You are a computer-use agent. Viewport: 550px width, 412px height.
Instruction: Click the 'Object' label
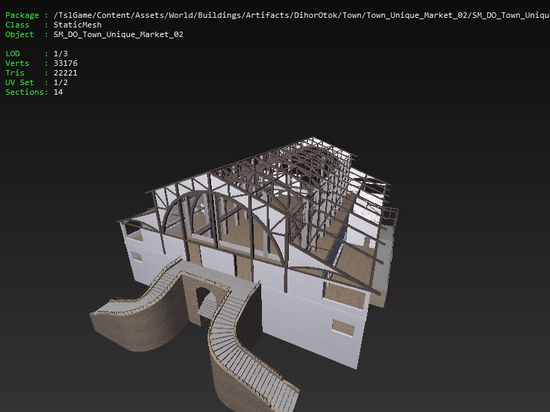click(20, 34)
